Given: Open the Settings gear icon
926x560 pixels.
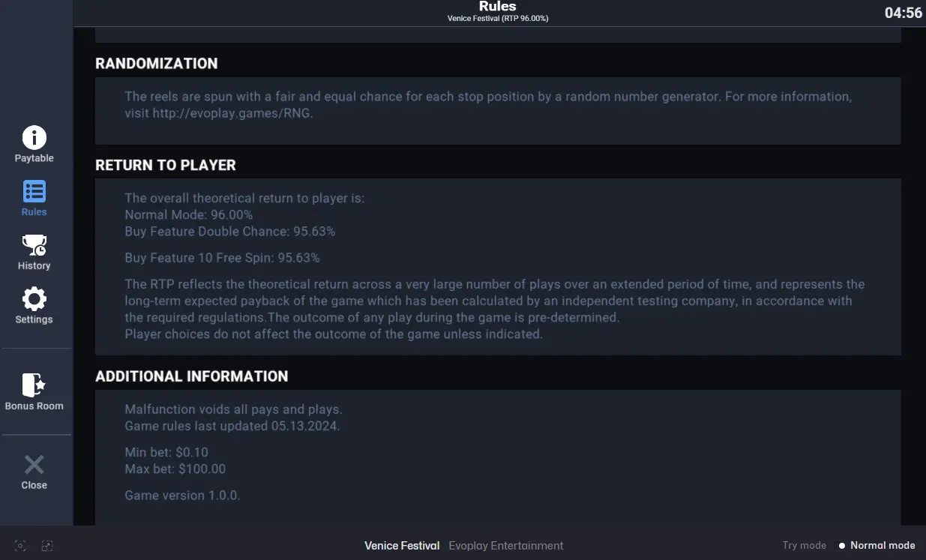Looking at the screenshot, I should point(34,299).
